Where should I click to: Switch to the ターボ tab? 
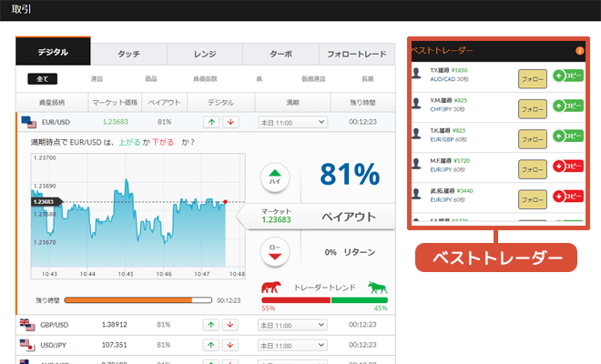click(x=280, y=54)
